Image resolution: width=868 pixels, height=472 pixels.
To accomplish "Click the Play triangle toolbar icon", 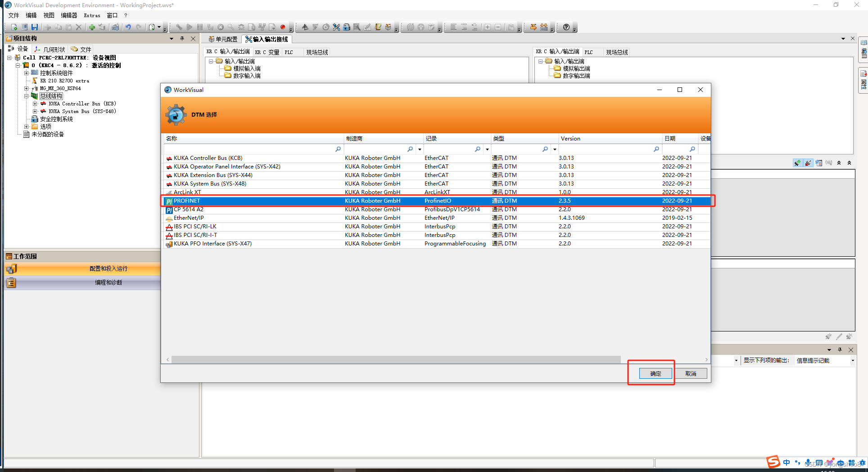I will (x=190, y=27).
